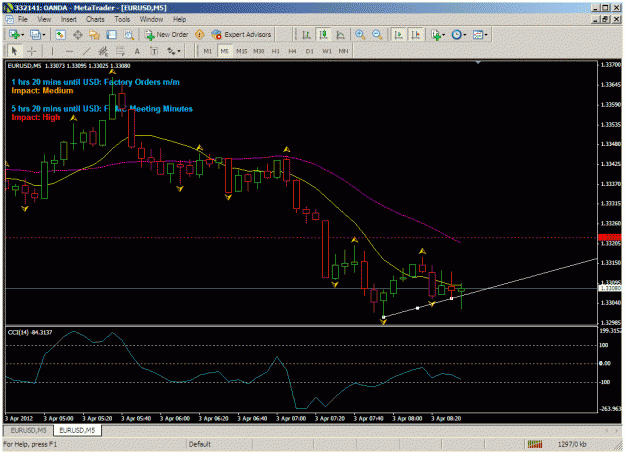
Task: Toggle the Data Window icon
Action: coord(78,35)
